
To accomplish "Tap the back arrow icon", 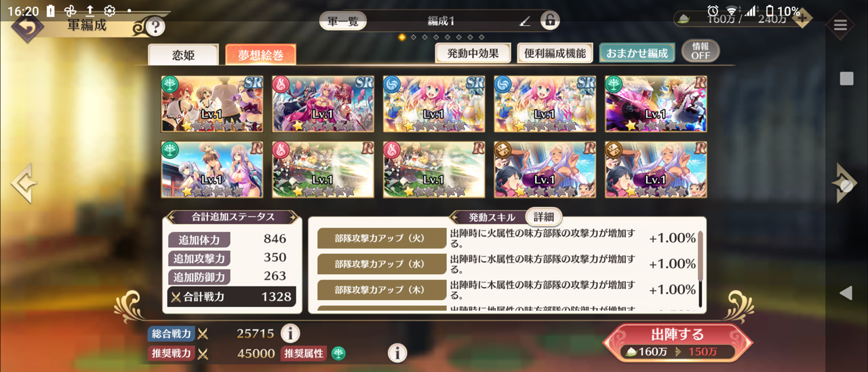I will (x=27, y=27).
